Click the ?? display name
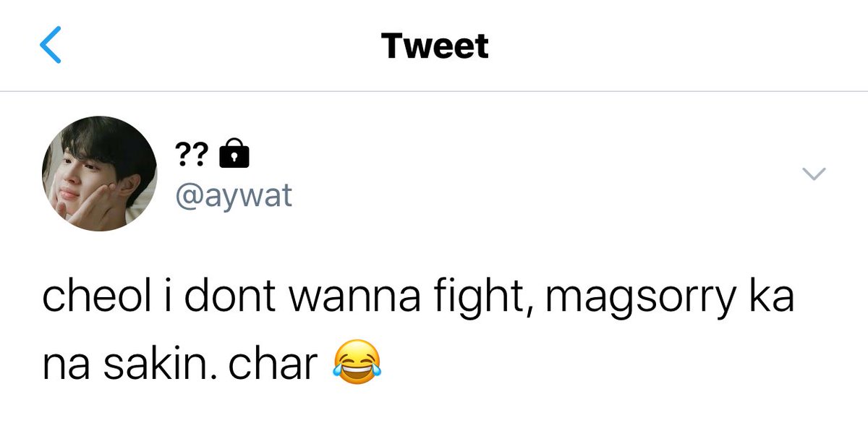The height and width of the screenshot is (423, 868). click(x=192, y=153)
